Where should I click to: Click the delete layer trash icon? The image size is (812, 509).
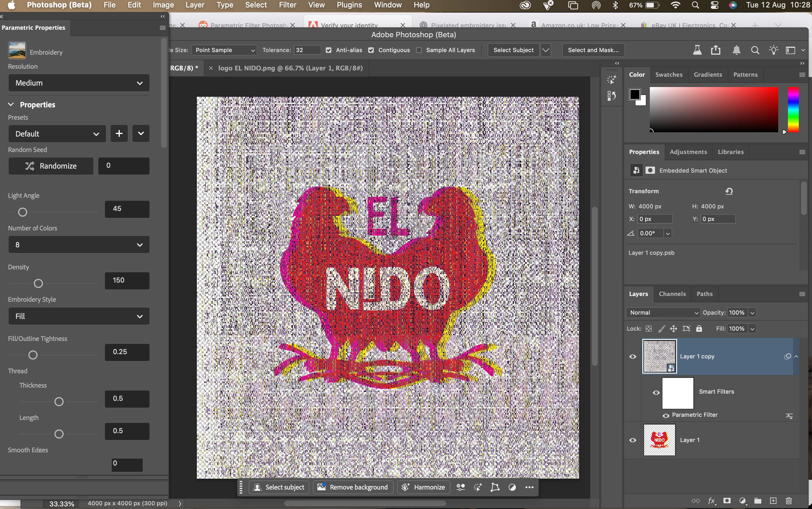point(789,501)
